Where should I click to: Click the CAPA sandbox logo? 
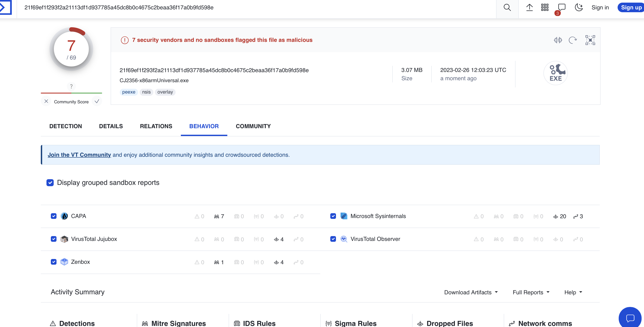pyautogui.click(x=64, y=216)
